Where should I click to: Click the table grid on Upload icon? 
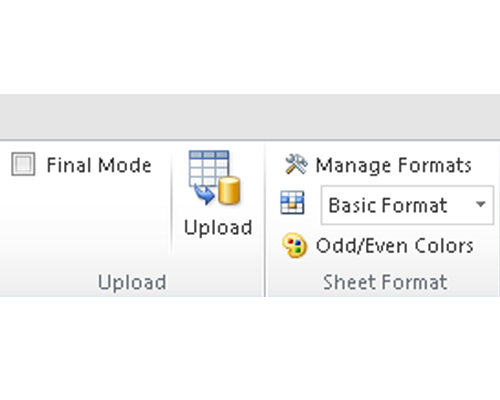[209, 167]
